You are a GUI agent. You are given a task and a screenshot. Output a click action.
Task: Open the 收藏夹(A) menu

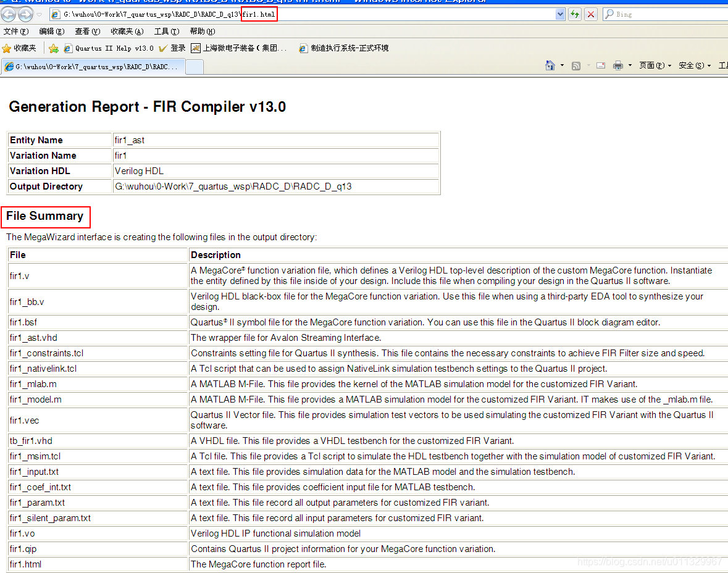tap(127, 31)
